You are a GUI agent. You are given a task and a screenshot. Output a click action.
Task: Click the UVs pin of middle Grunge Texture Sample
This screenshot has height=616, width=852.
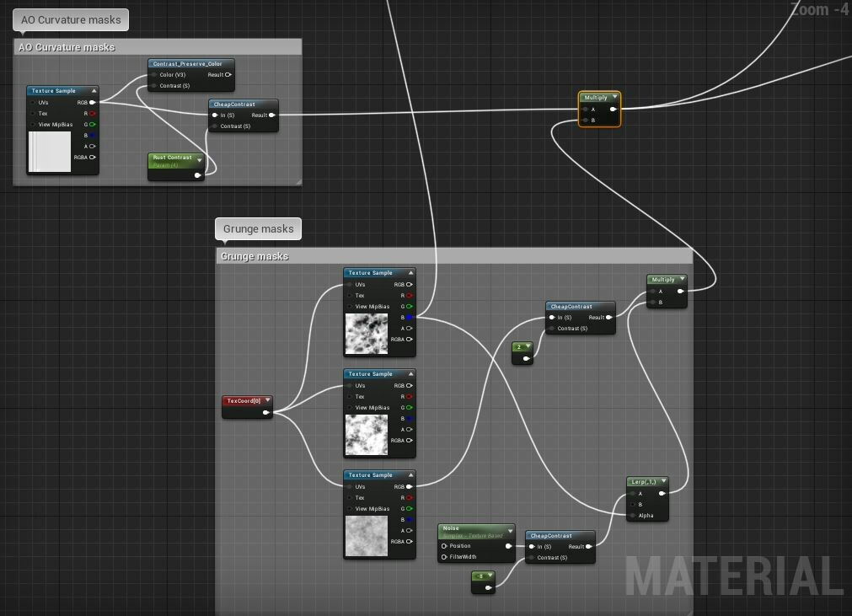(x=350, y=386)
